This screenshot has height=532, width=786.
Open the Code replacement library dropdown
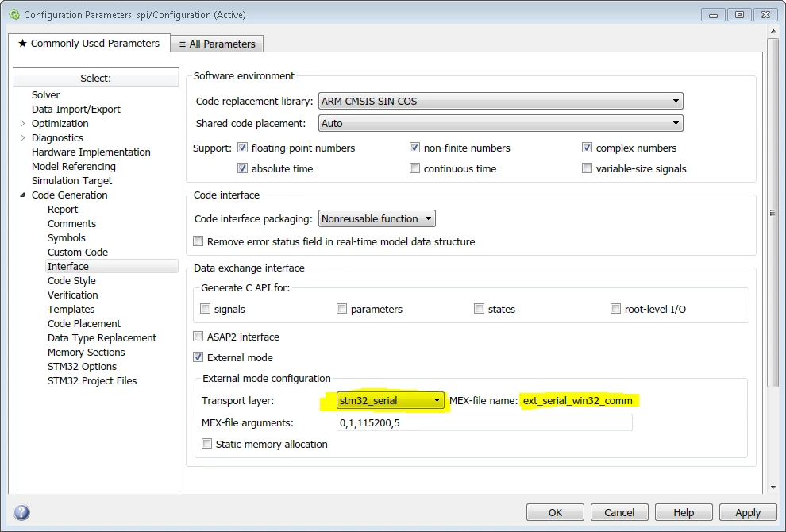(x=501, y=102)
